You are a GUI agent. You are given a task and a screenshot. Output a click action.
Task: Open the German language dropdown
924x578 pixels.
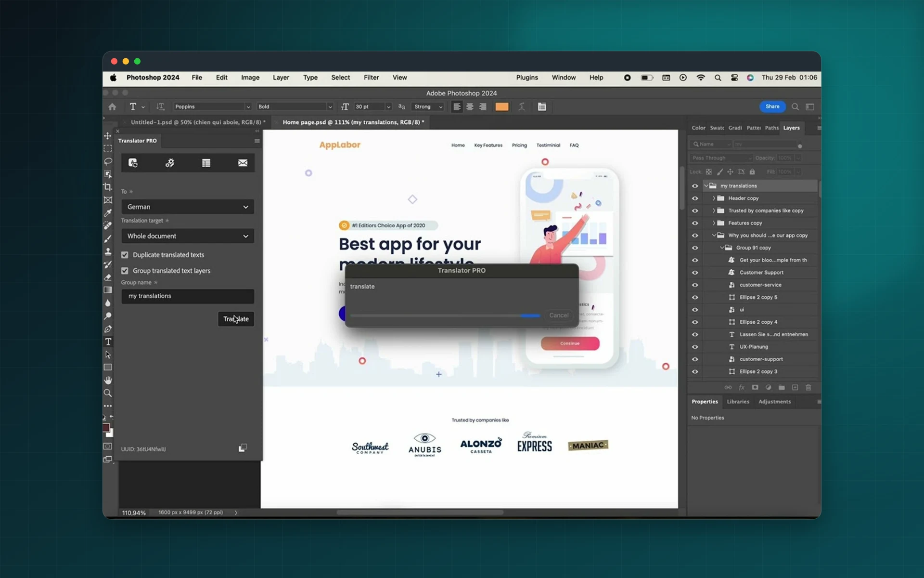pyautogui.click(x=188, y=207)
